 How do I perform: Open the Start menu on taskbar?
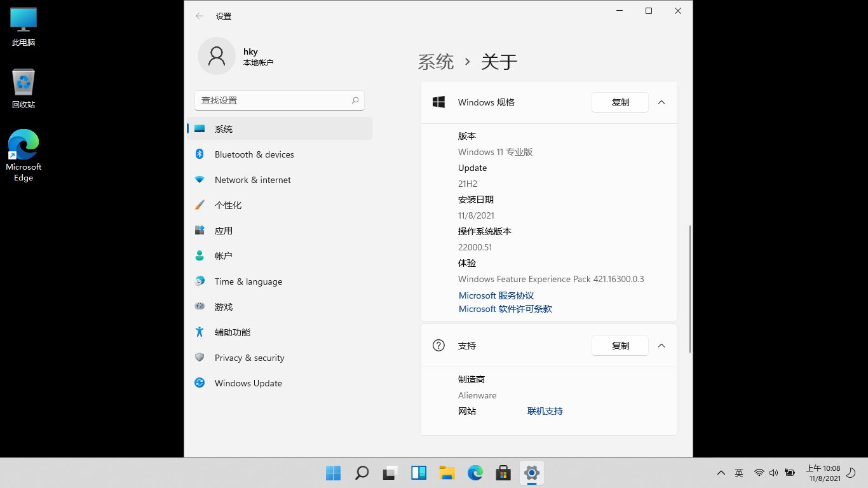[x=333, y=473]
